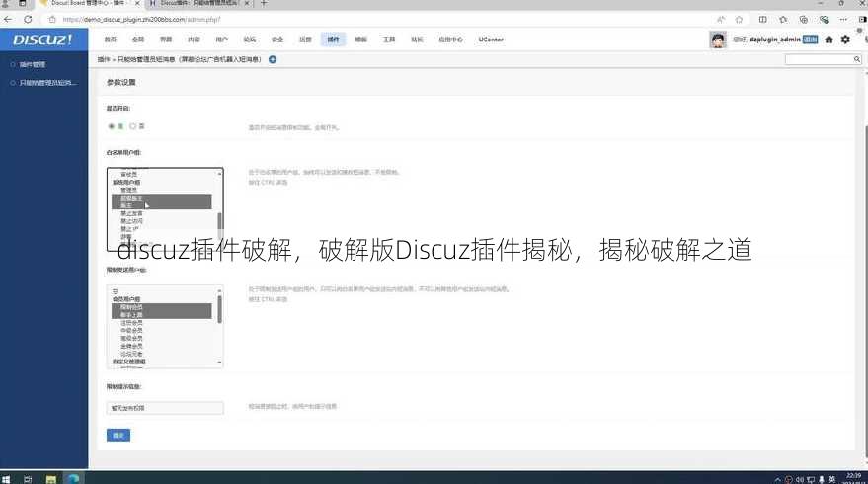This screenshot has width=868, height=484.
Task: Open a new browser tab with plus
Action: tap(264, 3)
